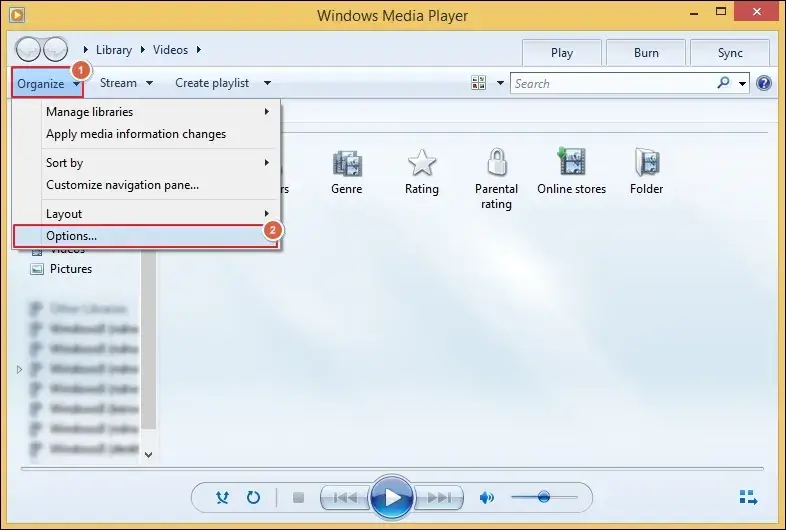
Task: Open the Create playlist dropdown arrow
Action: pos(267,83)
